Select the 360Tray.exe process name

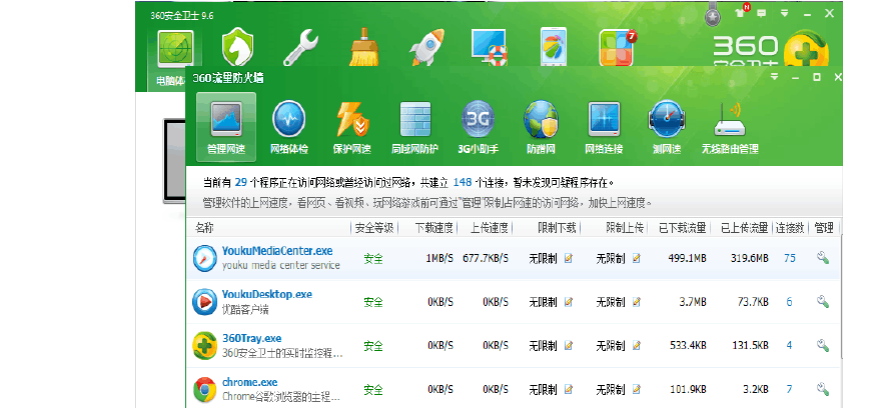[x=252, y=338]
